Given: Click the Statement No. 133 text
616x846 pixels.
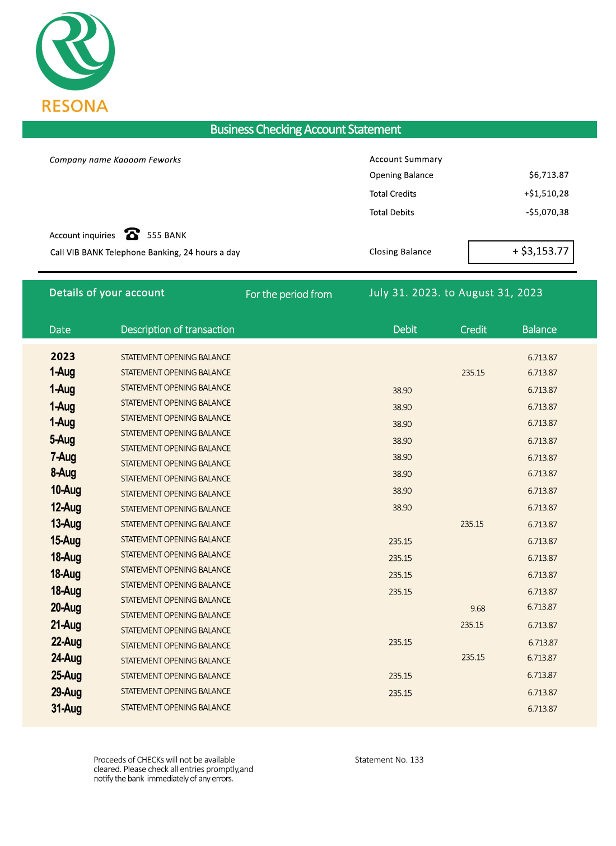Looking at the screenshot, I should pyautogui.click(x=389, y=760).
